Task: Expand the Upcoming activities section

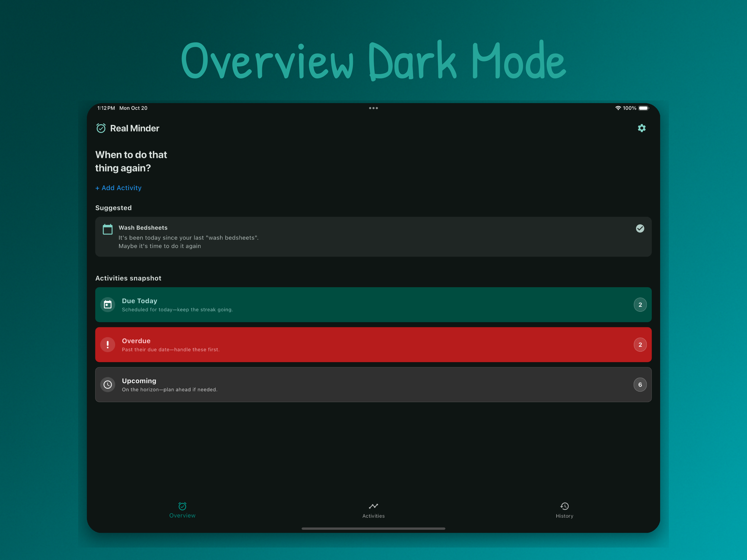Action: point(372,384)
